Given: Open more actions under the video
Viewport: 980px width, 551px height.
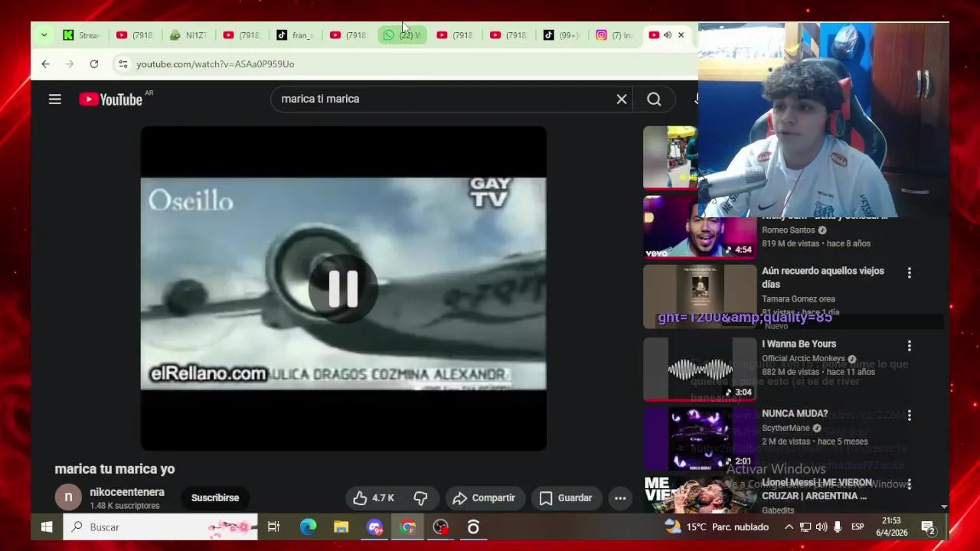Looking at the screenshot, I should click(620, 498).
